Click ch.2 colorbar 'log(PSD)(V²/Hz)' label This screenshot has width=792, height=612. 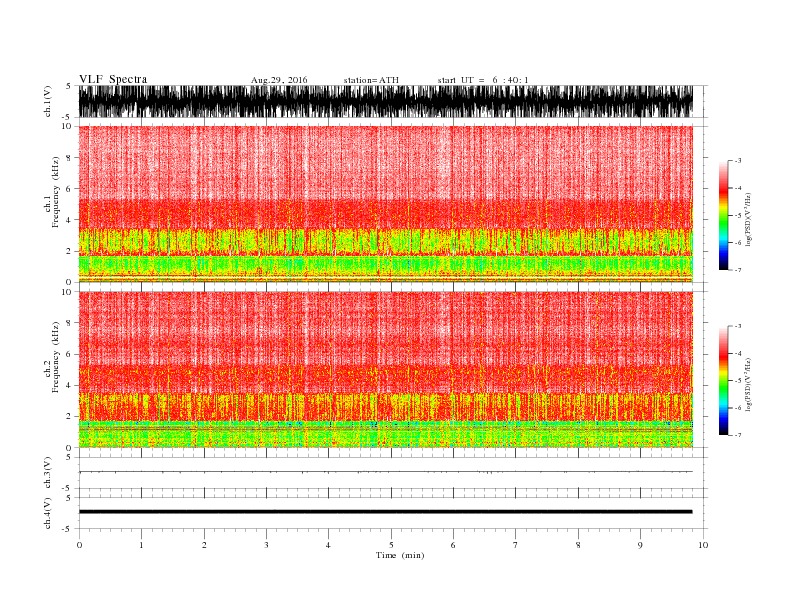click(748, 384)
